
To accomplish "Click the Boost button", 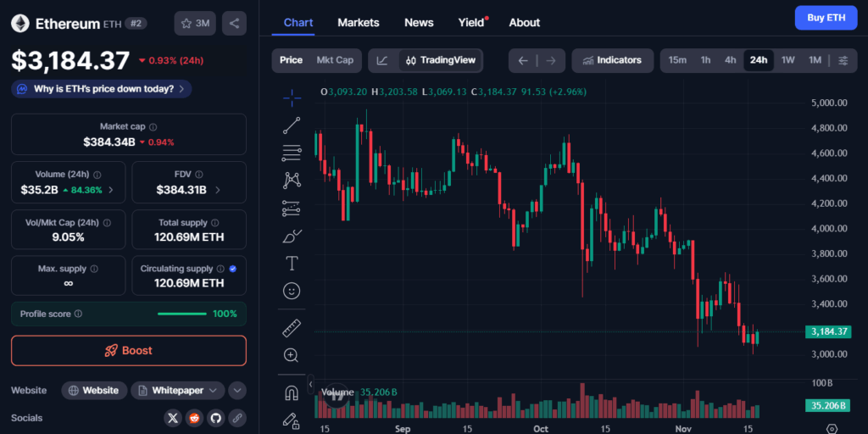I will (129, 350).
